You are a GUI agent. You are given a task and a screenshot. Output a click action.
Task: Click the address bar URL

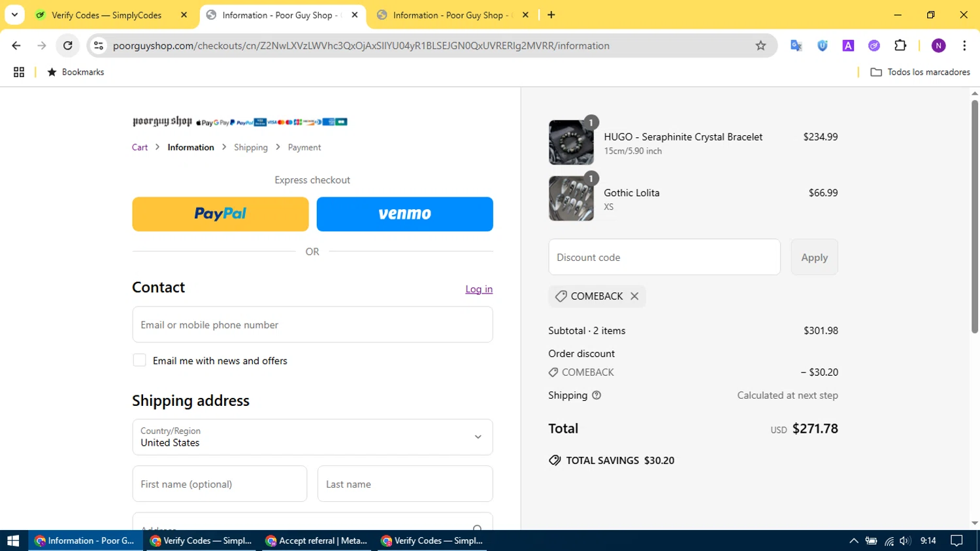361,46
